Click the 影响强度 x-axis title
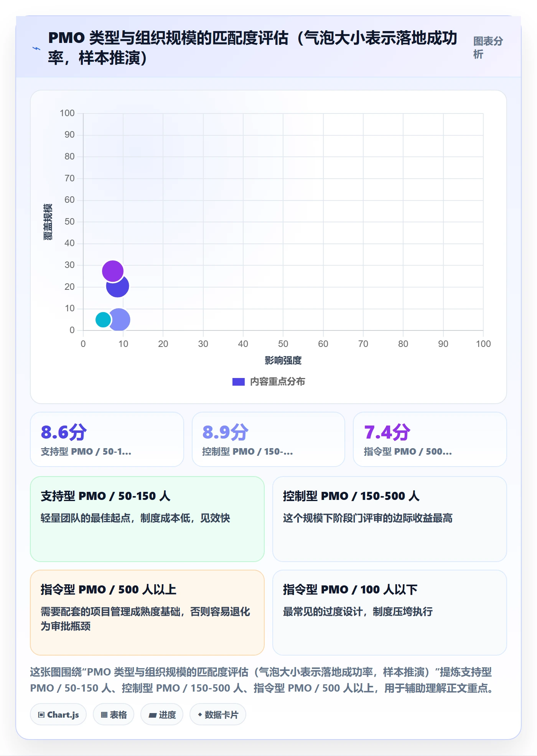Viewport: 537px width, 756px height. point(283,360)
